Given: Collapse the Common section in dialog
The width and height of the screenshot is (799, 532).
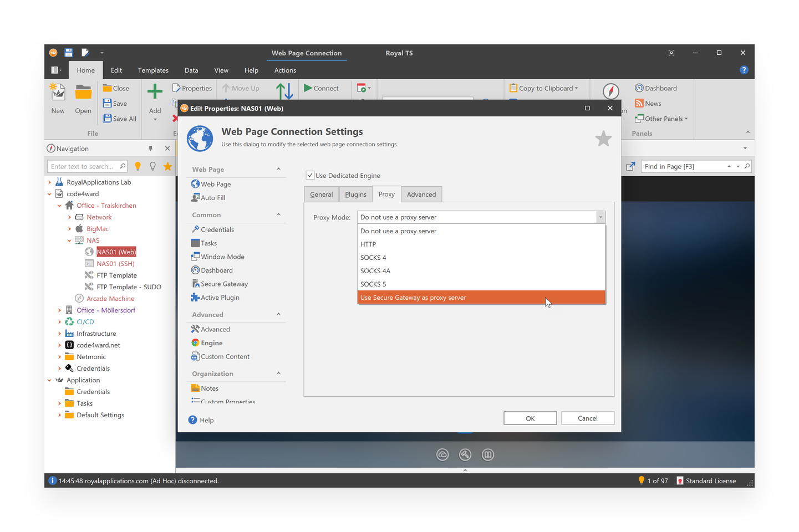Looking at the screenshot, I should pos(278,215).
